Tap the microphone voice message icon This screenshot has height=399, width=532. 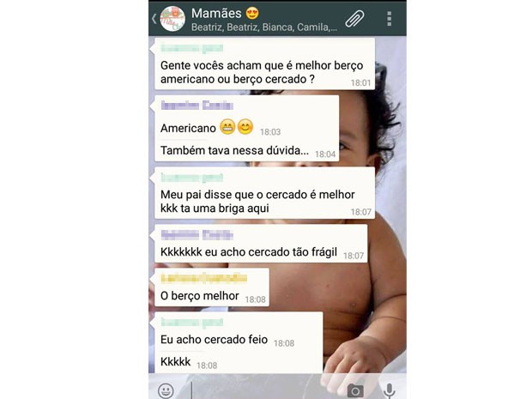[x=390, y=390]
